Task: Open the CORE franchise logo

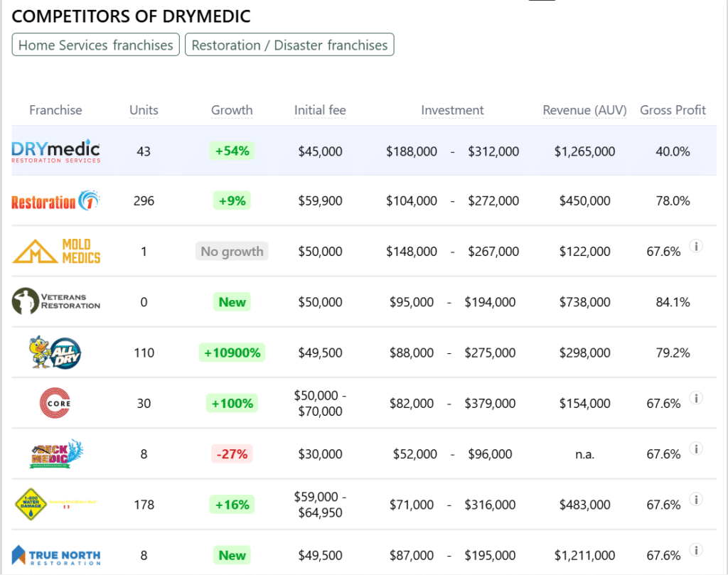Action: pos(55,403)
